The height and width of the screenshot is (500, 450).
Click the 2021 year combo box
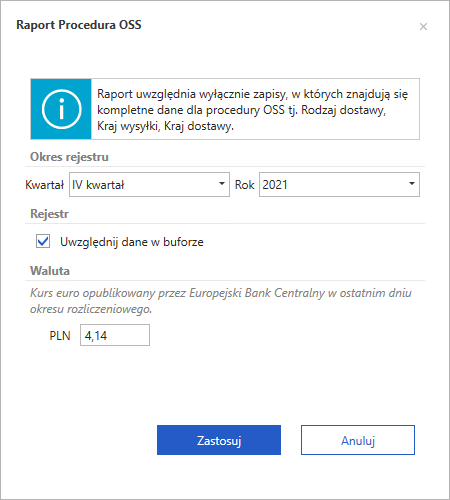339,184
